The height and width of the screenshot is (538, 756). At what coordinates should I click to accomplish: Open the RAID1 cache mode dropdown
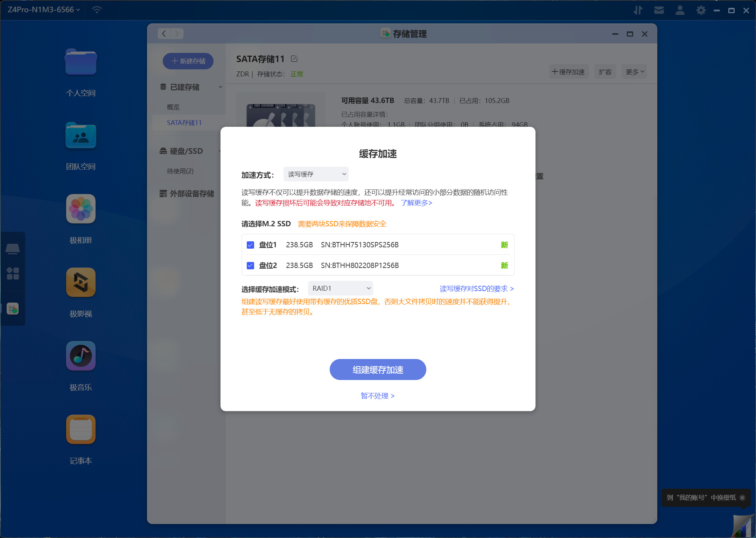point(340,288)
